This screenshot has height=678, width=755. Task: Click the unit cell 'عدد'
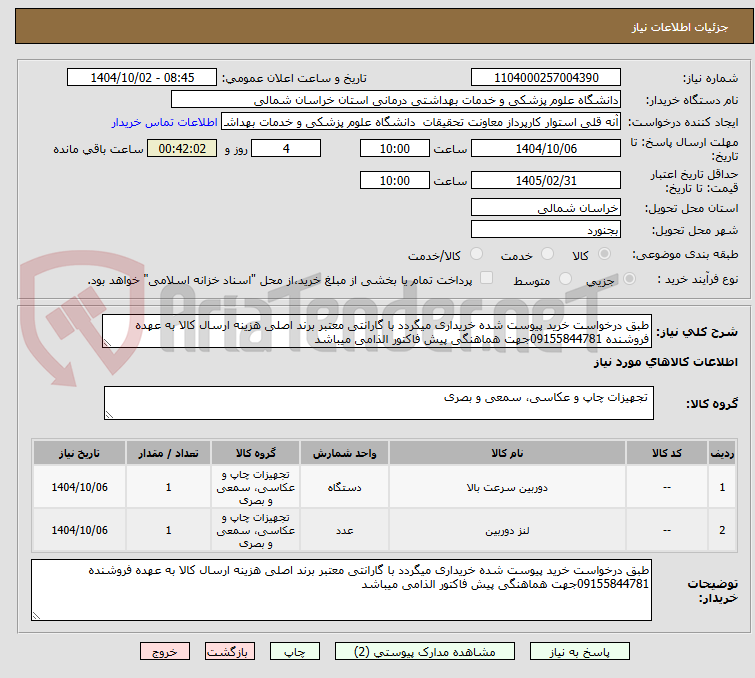344,531
